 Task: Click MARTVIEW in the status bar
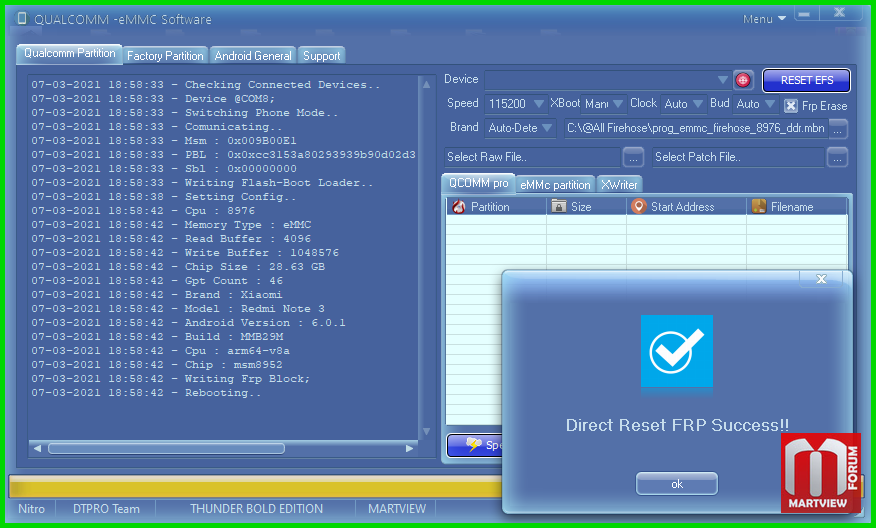pyautogui.click(x=397, y=509)
